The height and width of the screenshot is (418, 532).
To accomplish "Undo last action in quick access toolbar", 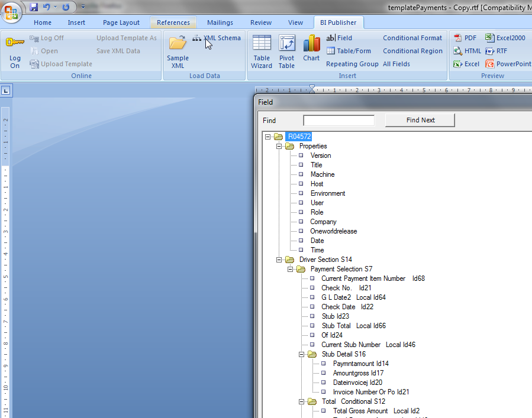I will (47, 7).
